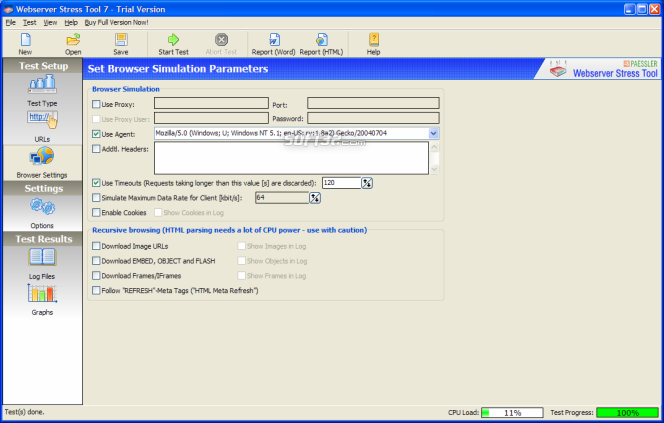The height and width of the screenshot is (423, 664).
Task: Click the headers scrollbar down arrow
Action: point(434,169)
